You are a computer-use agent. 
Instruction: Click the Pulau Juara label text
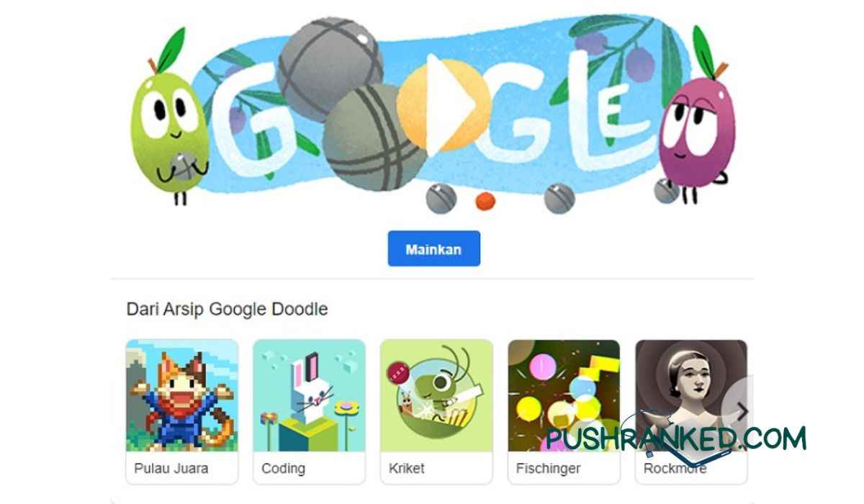click(x=171, y=468)
